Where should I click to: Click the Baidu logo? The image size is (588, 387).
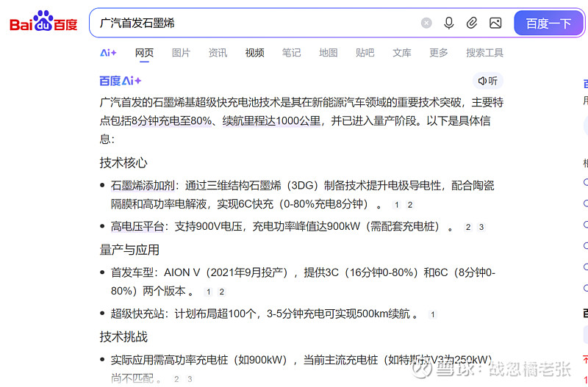coord(43,21)
